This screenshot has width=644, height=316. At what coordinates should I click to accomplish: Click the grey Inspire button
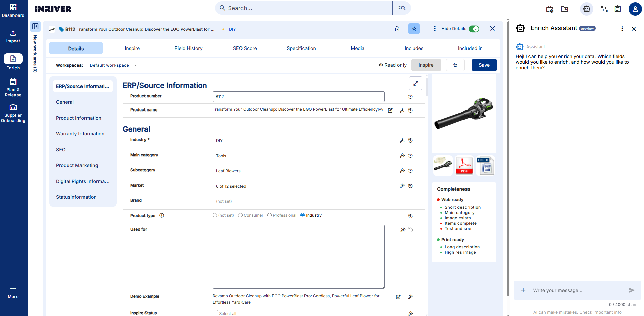pyautogui.click(x=426, y=65)
